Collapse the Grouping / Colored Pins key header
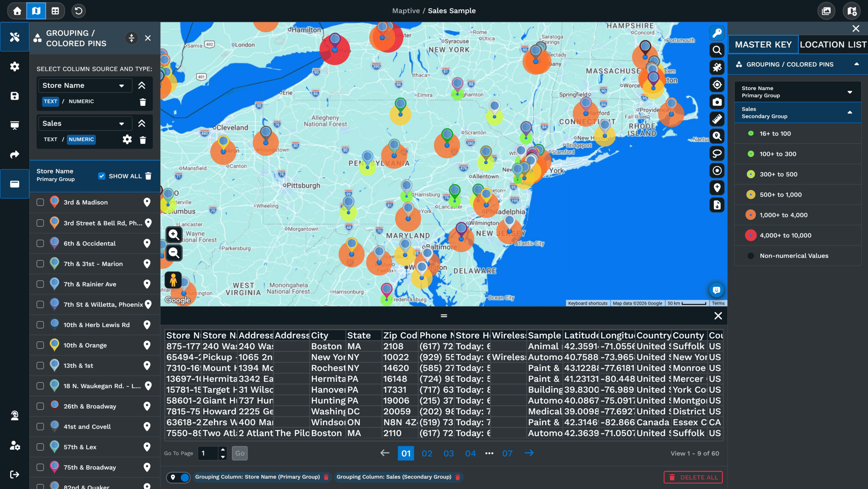This screenshot has width=868, height=489. click(x=857, y=64)
